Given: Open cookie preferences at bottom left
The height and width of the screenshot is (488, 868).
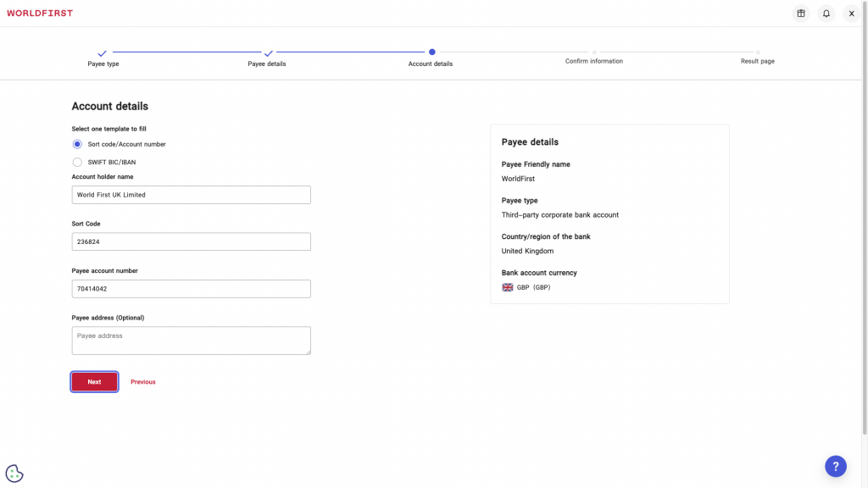Looking at the screenshot, I should coord(14,473).
